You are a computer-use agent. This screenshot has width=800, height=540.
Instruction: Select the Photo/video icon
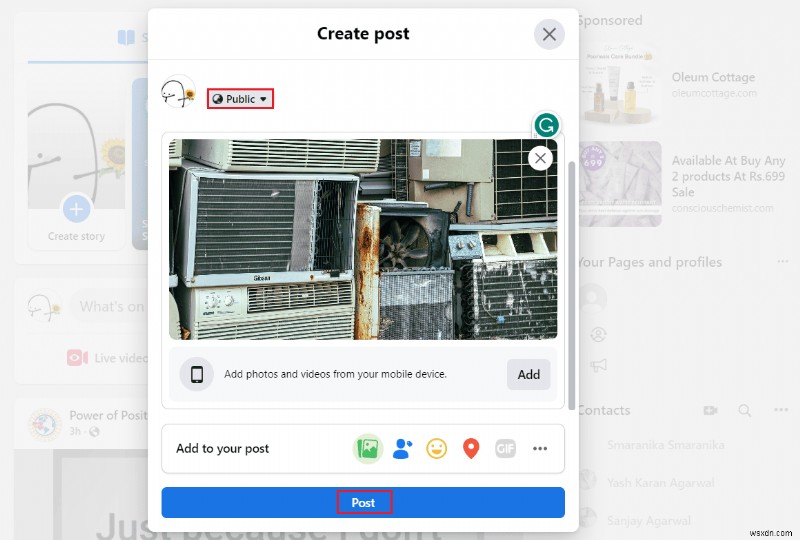tap(368, 449)
